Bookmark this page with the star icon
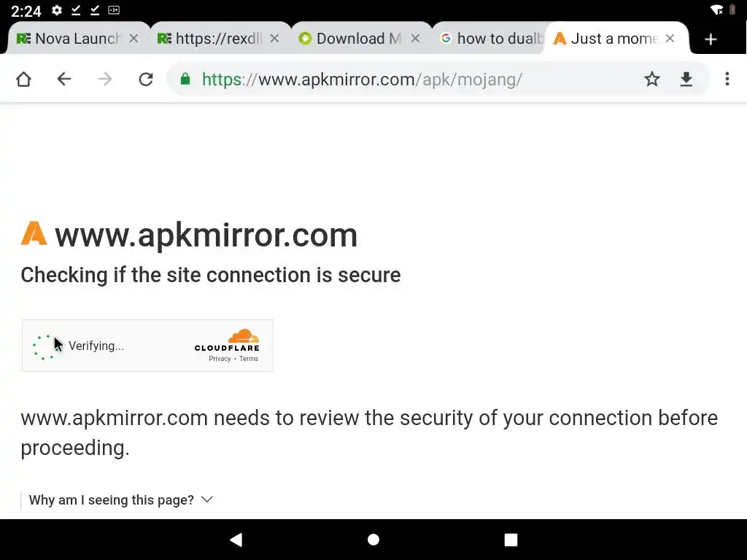 [x=651, y=79]
